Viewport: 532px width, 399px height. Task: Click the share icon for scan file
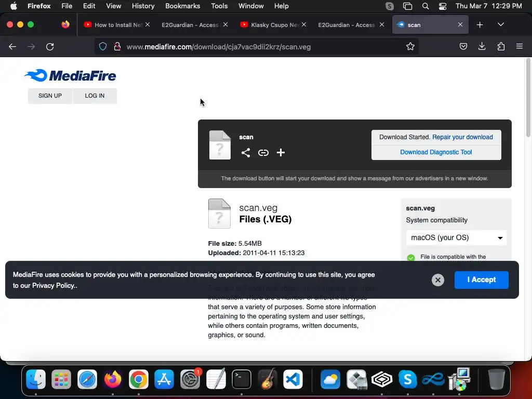point(246,153)
